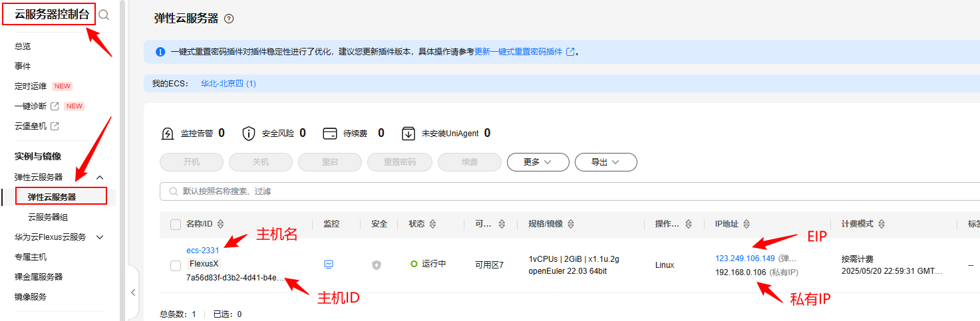Click the 关机 button

261,162
